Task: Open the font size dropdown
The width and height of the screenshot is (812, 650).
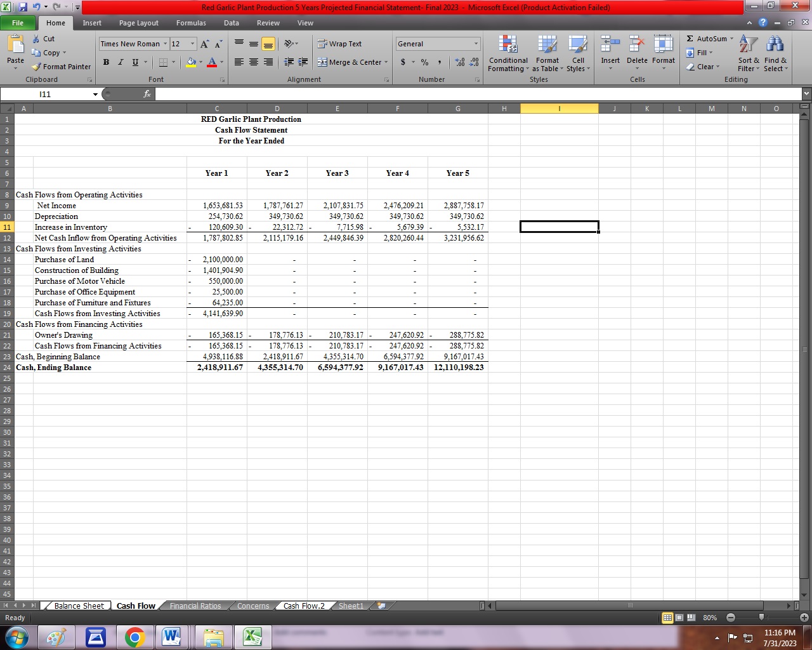Action: coord(193,44)
